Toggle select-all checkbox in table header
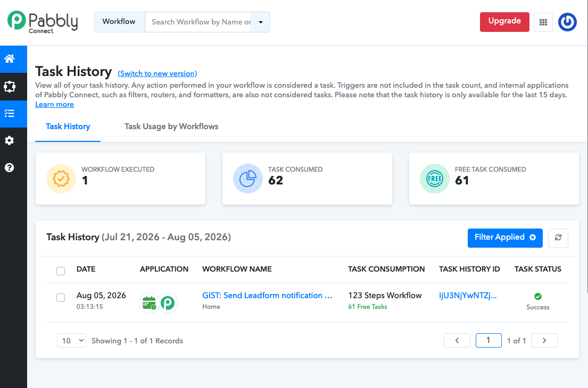The width and height of the screenshot is (588, 388). pos(60,271)
